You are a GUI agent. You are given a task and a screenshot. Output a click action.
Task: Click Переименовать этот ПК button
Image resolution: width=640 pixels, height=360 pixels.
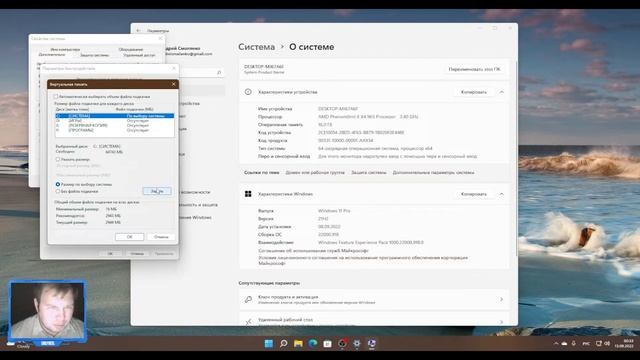[x=474, y=69]
